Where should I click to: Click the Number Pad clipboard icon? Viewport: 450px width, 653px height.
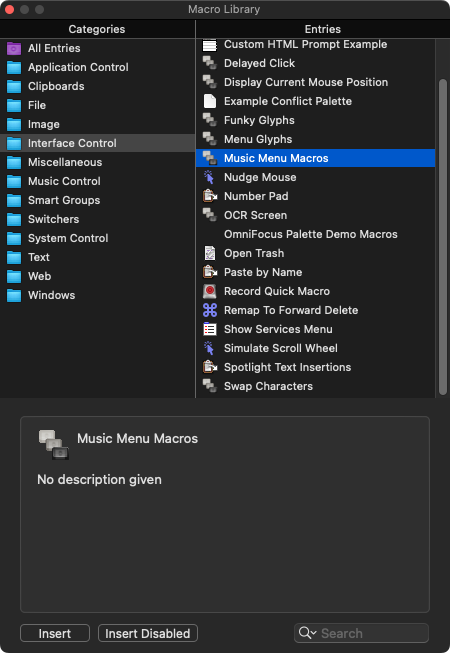[x=209, y=196]
